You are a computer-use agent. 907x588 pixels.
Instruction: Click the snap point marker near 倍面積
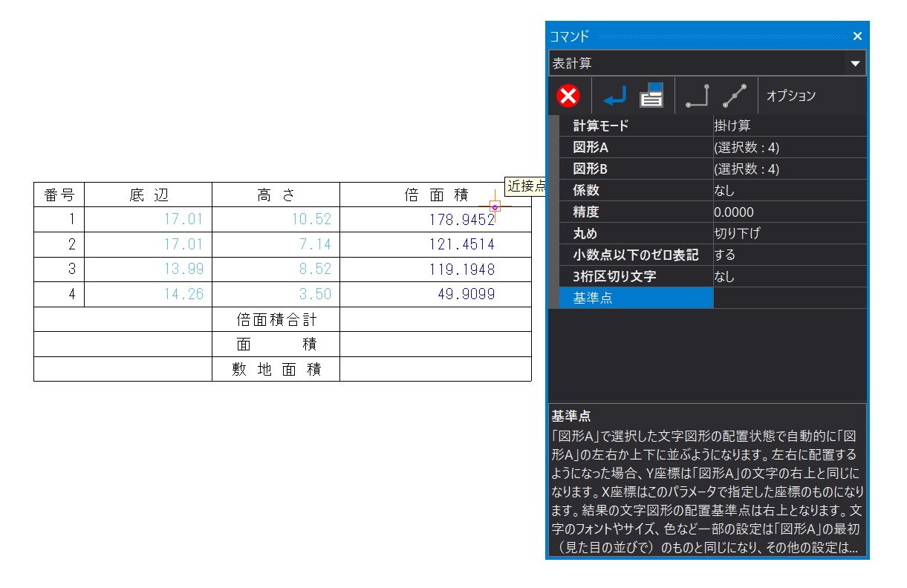[495, 207]
